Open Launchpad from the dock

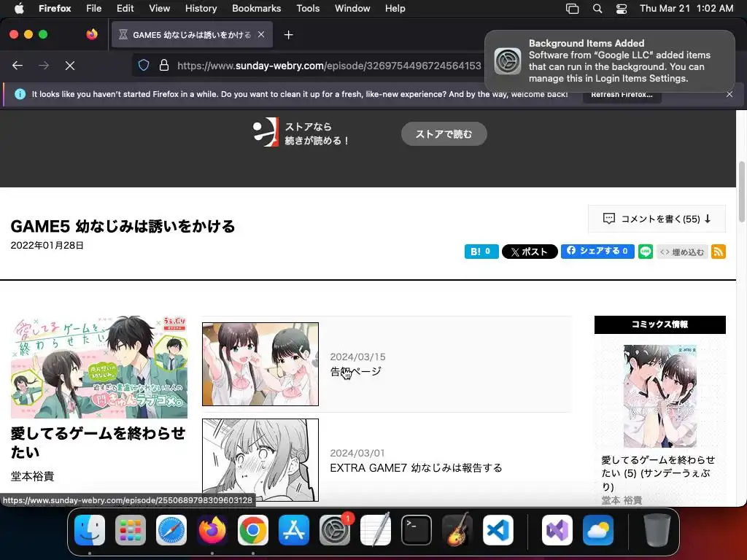131,530
